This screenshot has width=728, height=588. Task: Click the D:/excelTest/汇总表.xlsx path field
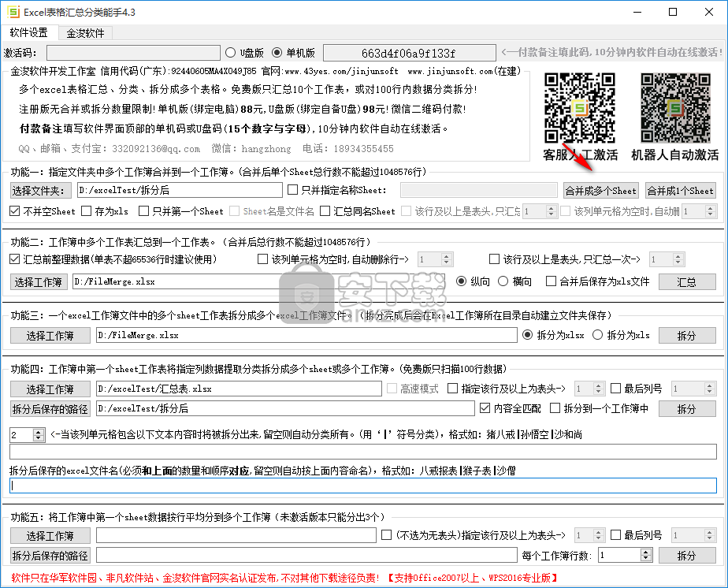tap(239, 389)
